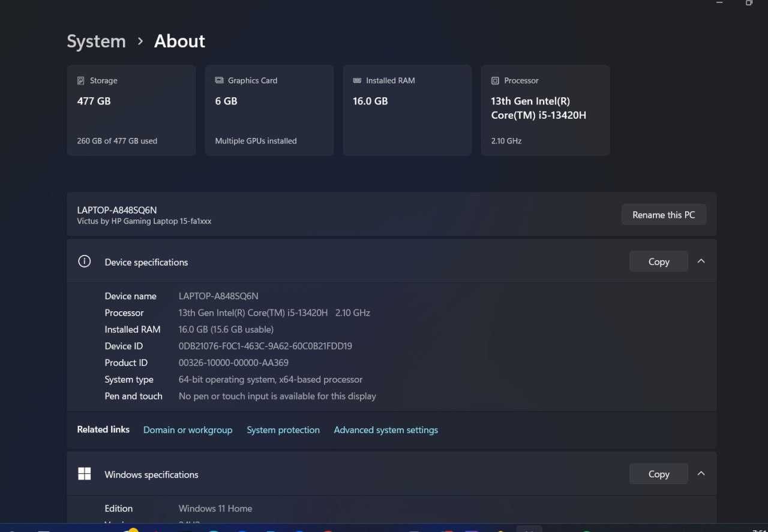Click the Device specifications info icon
The width and height of the screenshot is (768, 532).
85,262
